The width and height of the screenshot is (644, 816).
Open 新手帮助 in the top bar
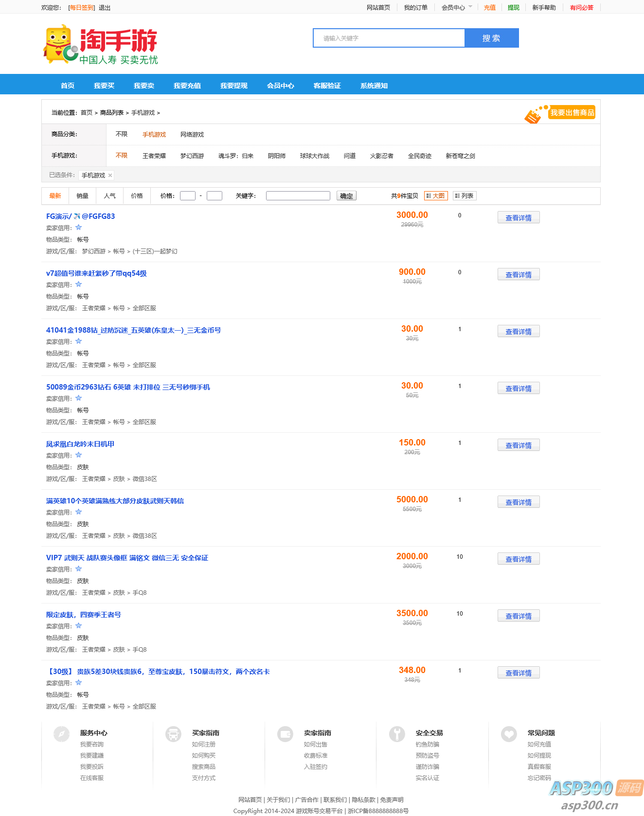pos(544,8)
